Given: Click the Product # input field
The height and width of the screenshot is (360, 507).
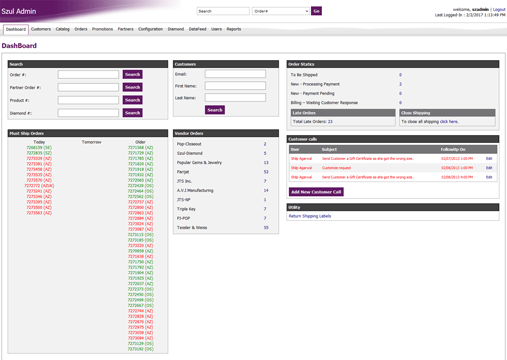Looking at the screenshot, I should pyautogui.click(x=88, y=100).
